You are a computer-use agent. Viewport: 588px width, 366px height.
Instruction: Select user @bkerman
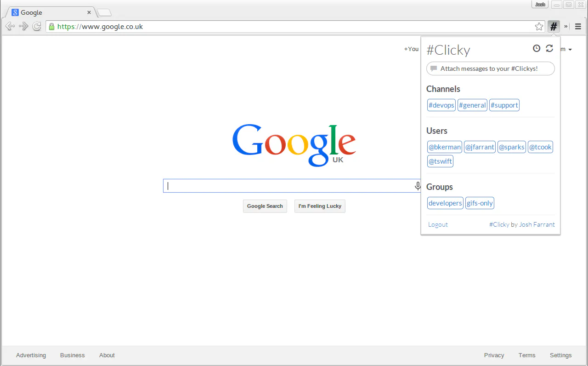[x=445, y=147]
